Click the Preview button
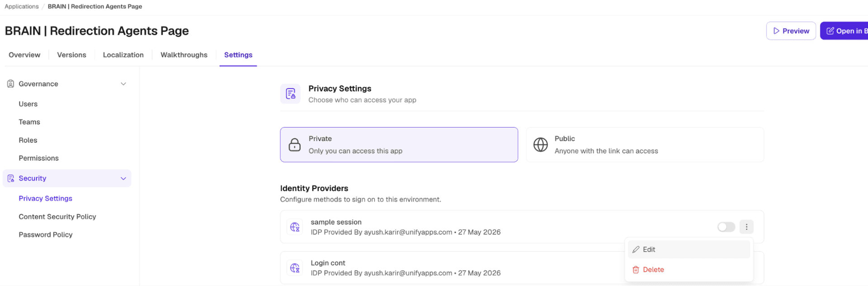This screenshot has width=868, height=286. point(791,31)
